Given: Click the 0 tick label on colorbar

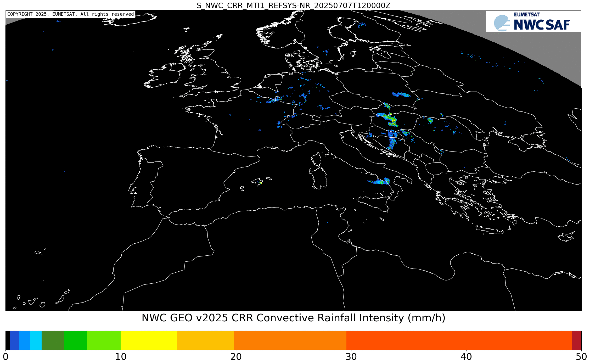Looking at the screenshot, I should pos(5,357).
